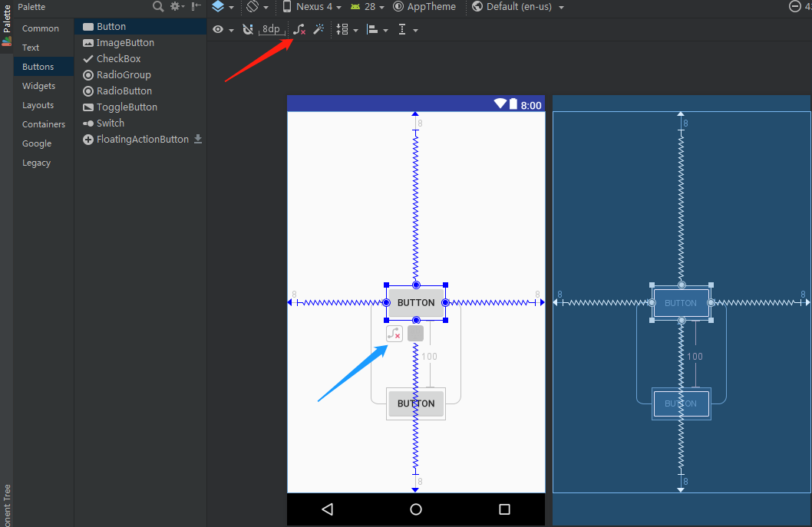Image resolution: width=812 pixels, height=527 pixels.
Task: Open Default (en-us) locale dropdown
Action: tap(518, 7)
